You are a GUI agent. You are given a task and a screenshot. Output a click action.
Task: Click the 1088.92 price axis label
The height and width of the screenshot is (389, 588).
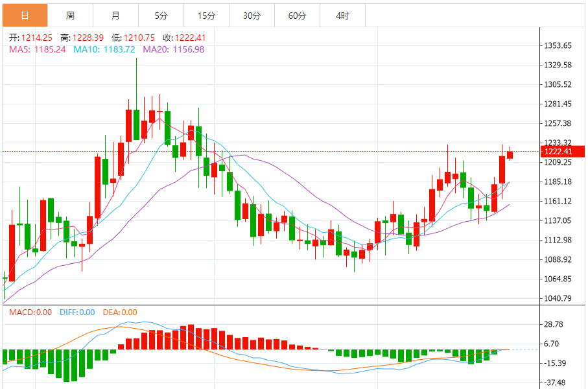[x=558, y=259]
